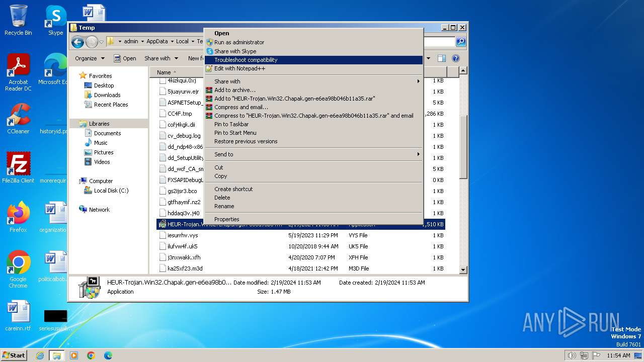Choose Open from context menu
This screenshot has height=362, width=644.
pyautogui.click(x=313, y=33)
